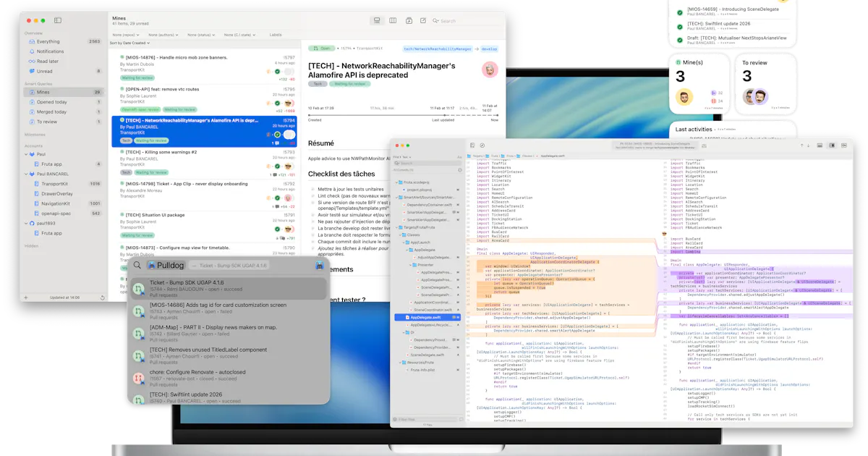The image size is (868, 456).
Task: Click the add (+) button at sidebar bottom
Action: [27, 297]
